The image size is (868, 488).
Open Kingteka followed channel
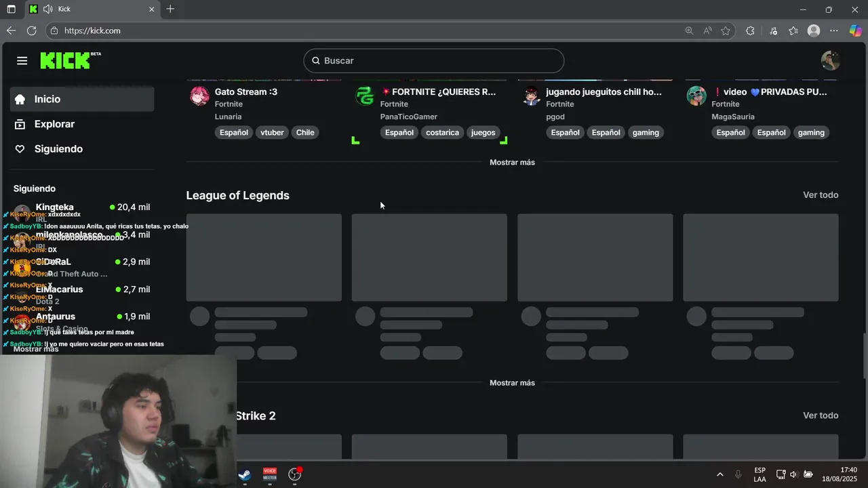click(x=82, y=212)
